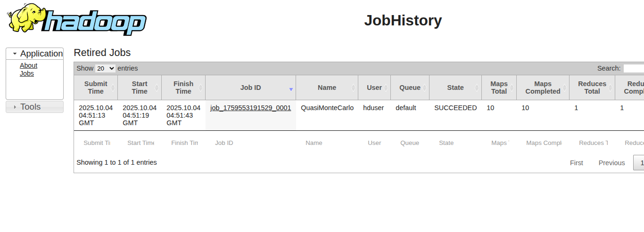Click the Submit Time sort arrows
The width and height of the screenshot is (644, 232).
pyautogui.click(x=113, y=88)
